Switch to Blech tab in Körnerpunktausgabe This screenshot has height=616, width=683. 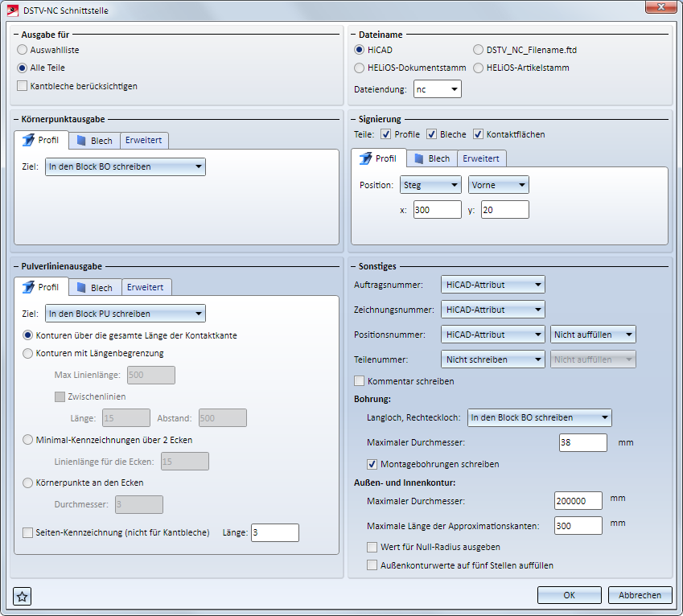pyautogui.click(x=94, y=141)
